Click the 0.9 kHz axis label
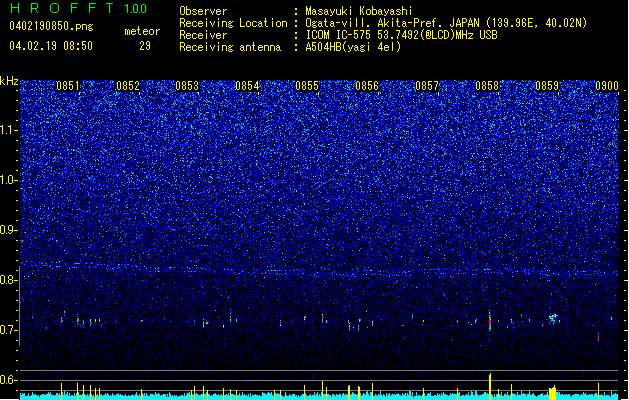Screen dimensions: 629x400 [x=9, y=230]
